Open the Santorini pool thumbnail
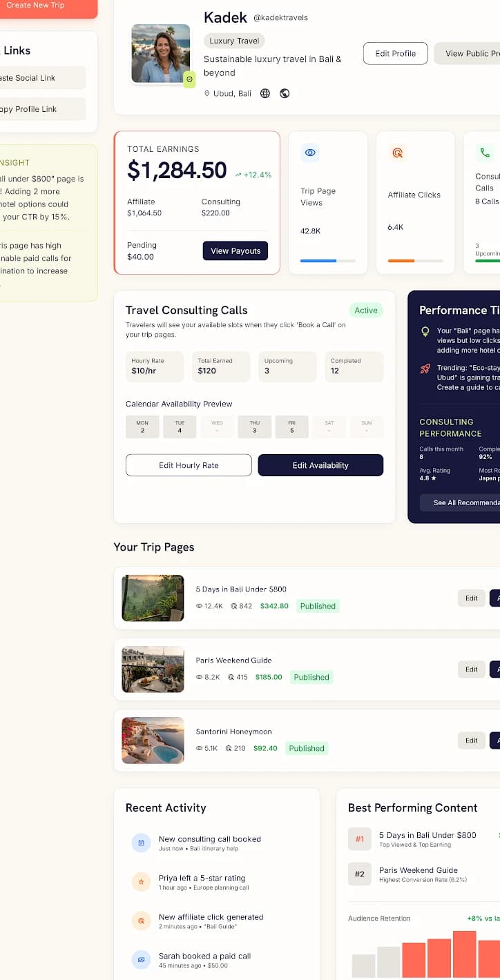The height and width of the screenshot is (980, 500). pyautogui.click(x=153, y=740)
